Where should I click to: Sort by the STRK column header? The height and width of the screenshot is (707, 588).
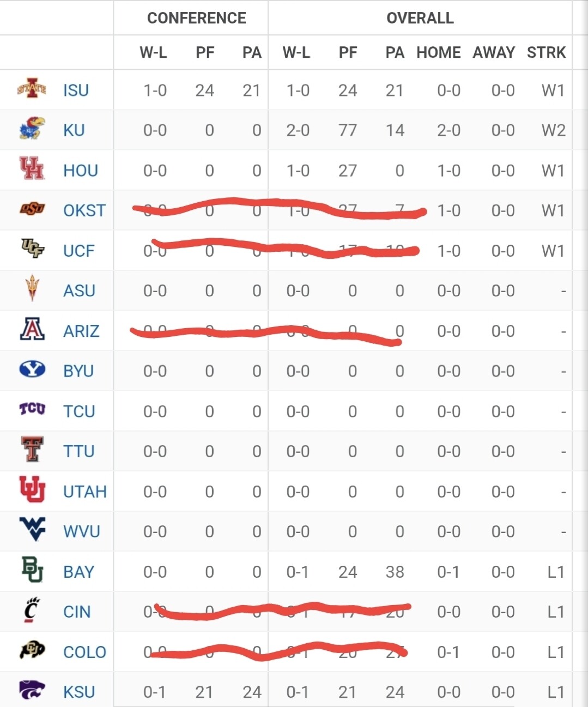click(x=546, y=52)
